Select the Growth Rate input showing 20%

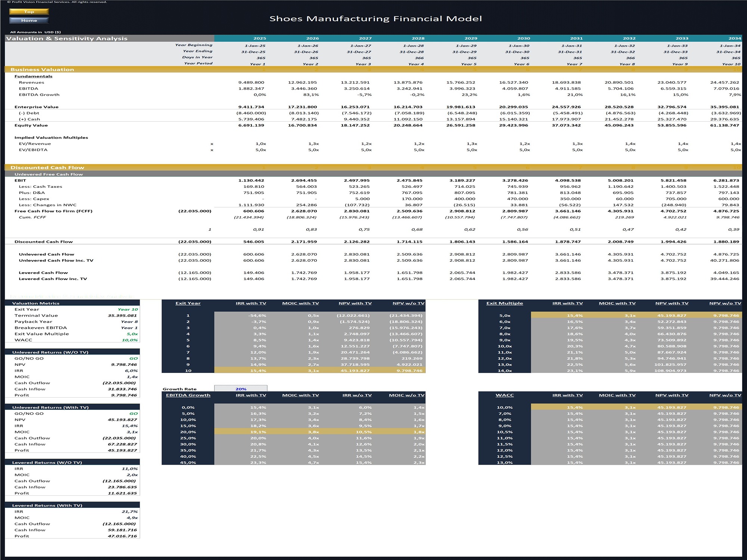[241, 389]
